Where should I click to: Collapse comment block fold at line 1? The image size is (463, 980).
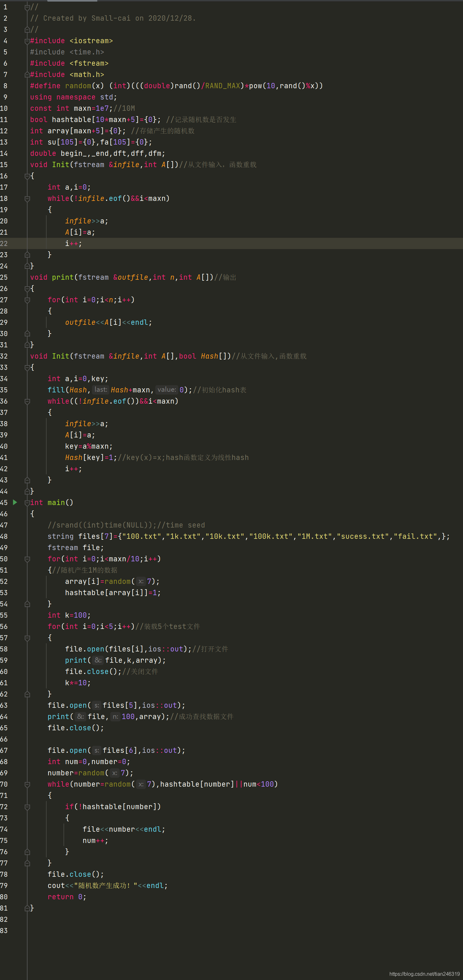tap(27, 7)
